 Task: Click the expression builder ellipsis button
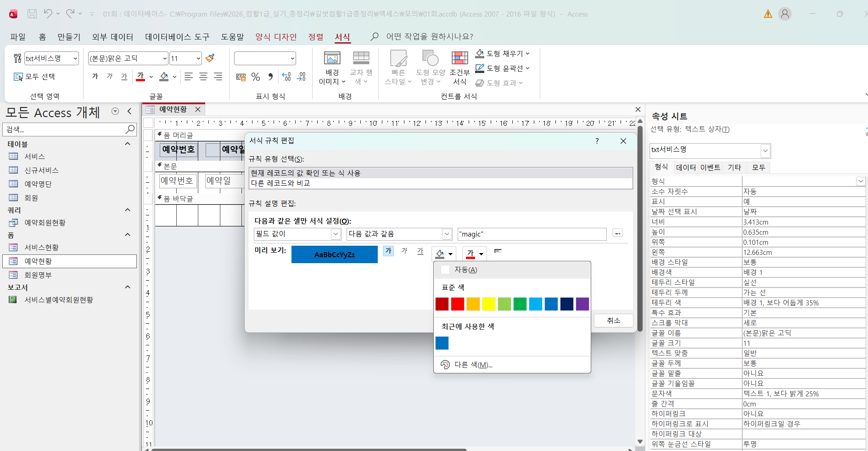(617, 234)
